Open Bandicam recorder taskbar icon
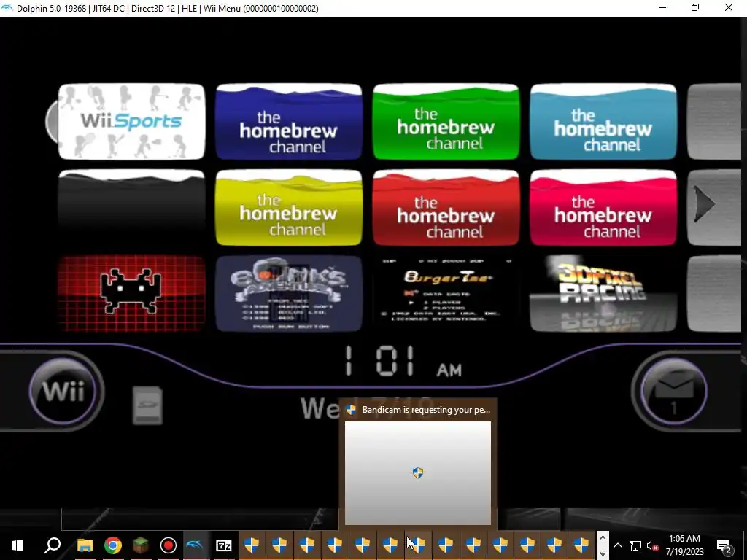Viewport: 747px width, 560px height. [169, 545]
